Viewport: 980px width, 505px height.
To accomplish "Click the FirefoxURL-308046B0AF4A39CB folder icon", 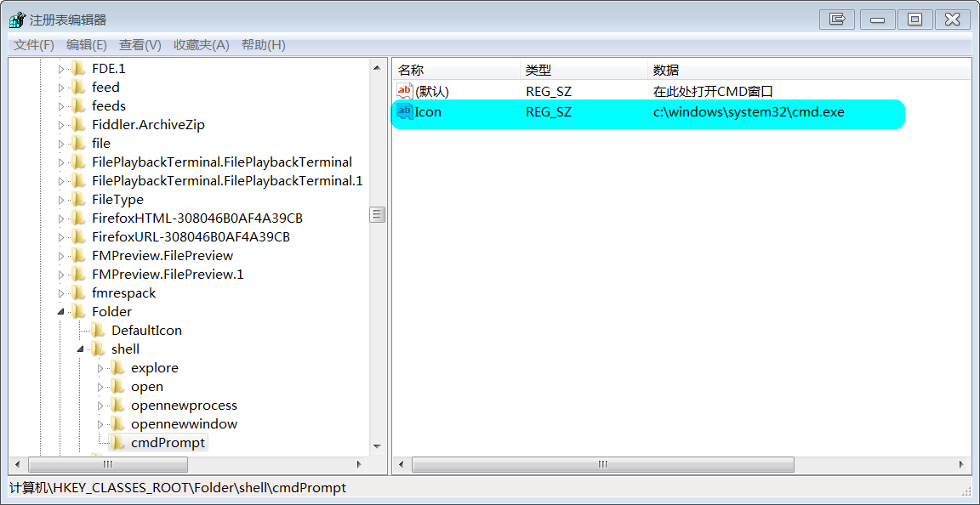I will pyautogui.click(x=78, y=237).
